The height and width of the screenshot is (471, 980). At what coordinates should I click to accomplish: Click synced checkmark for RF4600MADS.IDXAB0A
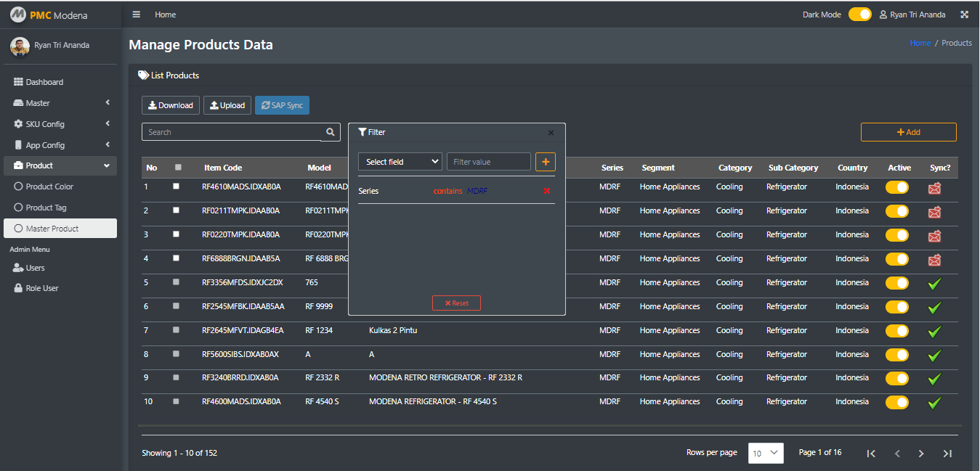click(935, 403)
